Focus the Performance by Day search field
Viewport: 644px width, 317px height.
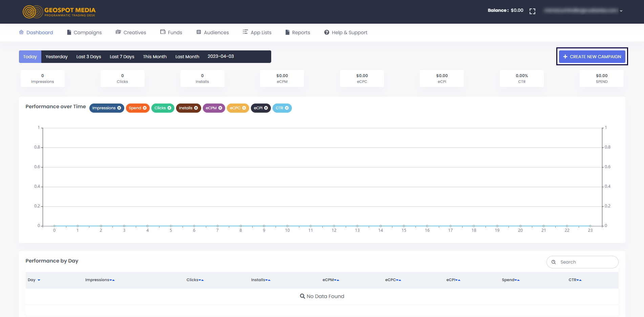click(586, 262)
